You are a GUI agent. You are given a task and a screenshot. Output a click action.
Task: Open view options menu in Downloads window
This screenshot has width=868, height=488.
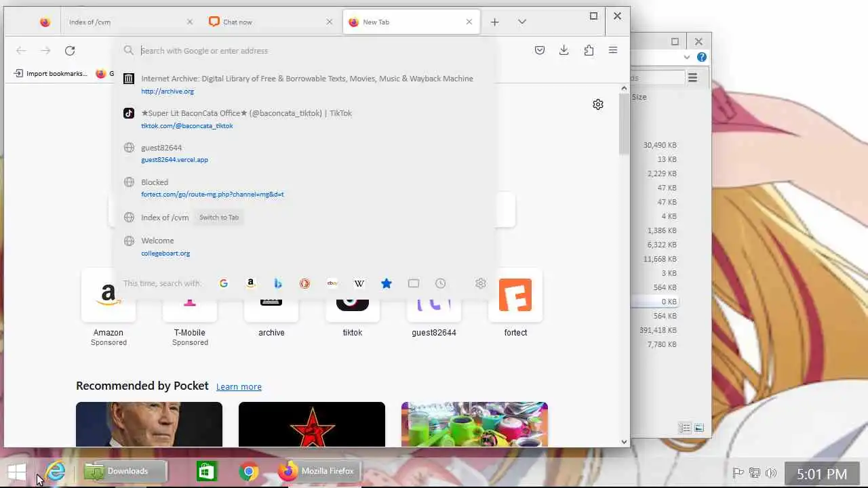click(x=692, y=78)
